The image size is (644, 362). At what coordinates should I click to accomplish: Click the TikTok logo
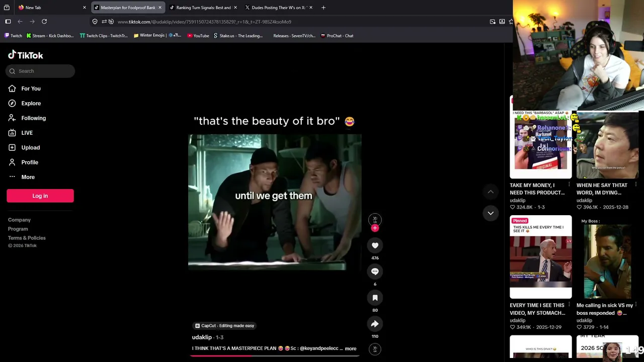click(x=26, y=55)
